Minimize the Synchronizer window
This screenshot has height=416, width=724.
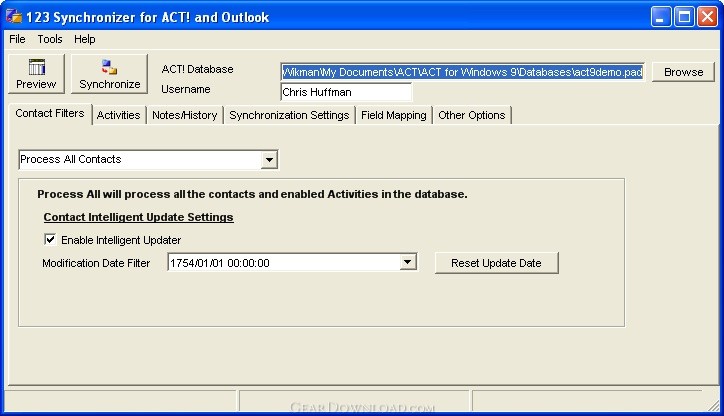661,17
